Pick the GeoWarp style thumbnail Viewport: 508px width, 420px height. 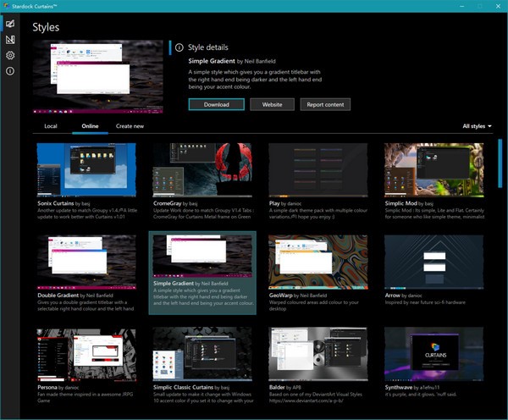click(x=318, y=262)
